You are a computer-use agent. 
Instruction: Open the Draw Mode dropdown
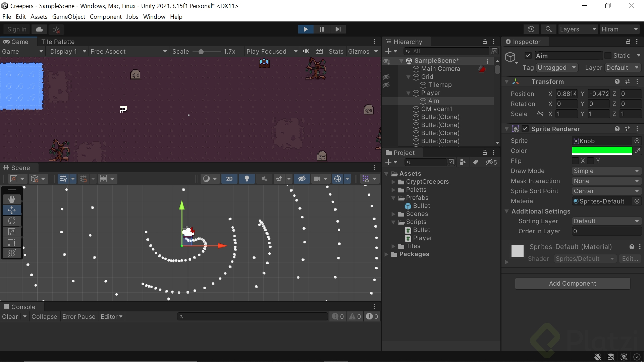pyautogui.click(x=606, y=171)
